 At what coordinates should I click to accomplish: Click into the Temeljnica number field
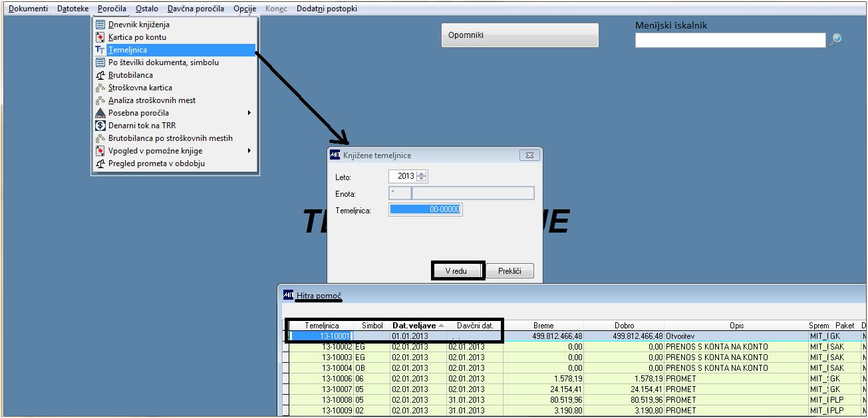(x=425, y=210)
